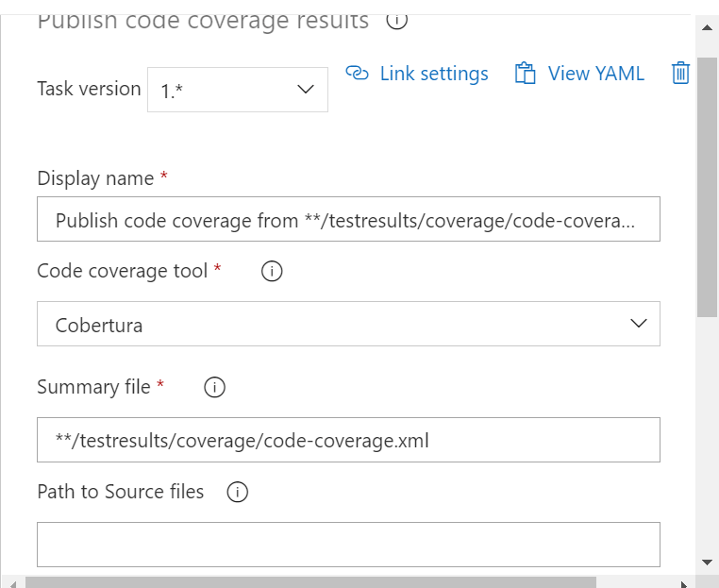Click the chain icon for Link settings

pos(357,74)
